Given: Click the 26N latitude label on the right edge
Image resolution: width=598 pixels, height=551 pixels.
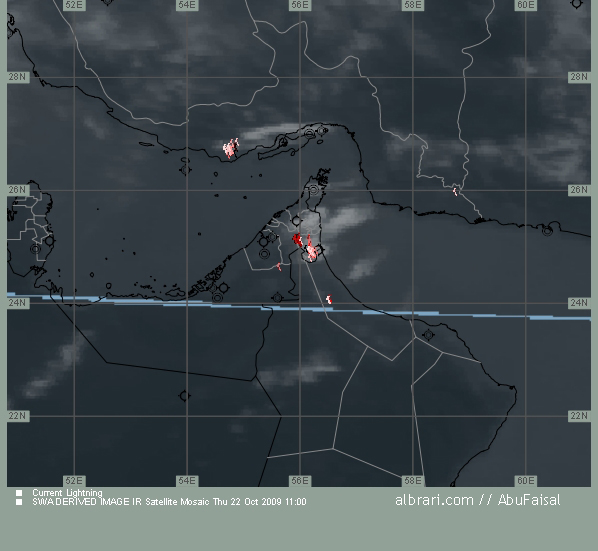Looking at the screenshot, I should [x=579, y=190].
